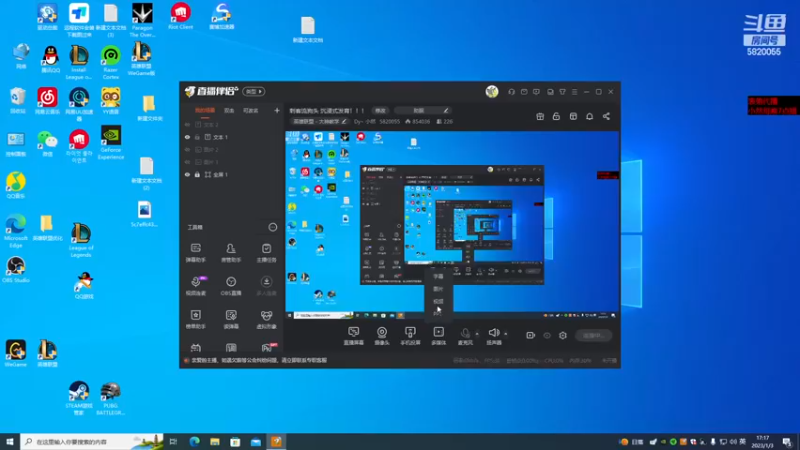Open File Explorer in the taskbar

point(215,442)
